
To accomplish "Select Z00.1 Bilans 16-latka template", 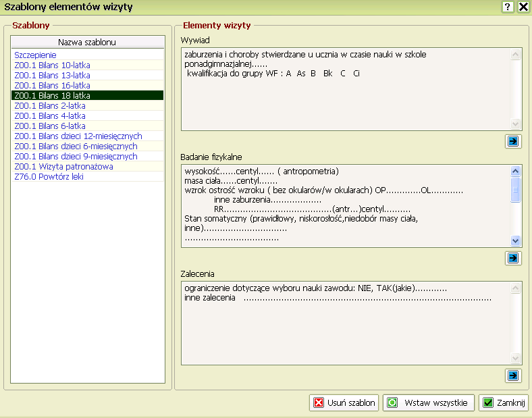I will click(x=88, y=86).
